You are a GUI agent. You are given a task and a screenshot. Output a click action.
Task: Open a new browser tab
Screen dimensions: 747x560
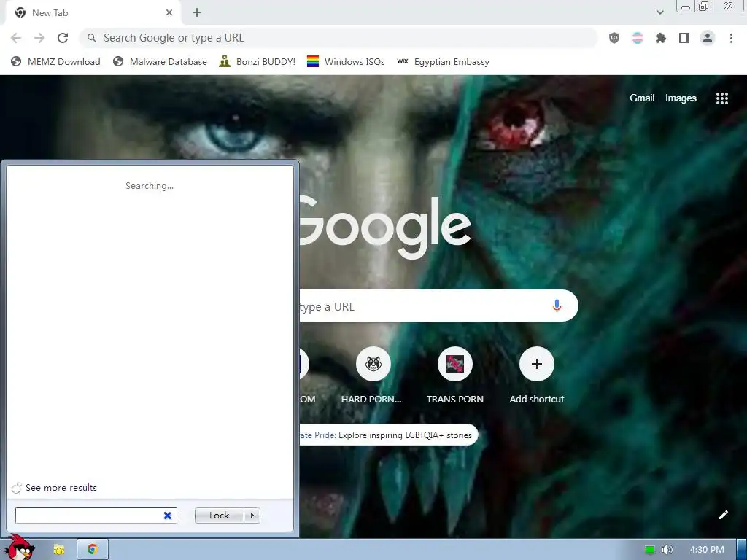point(197,13)
